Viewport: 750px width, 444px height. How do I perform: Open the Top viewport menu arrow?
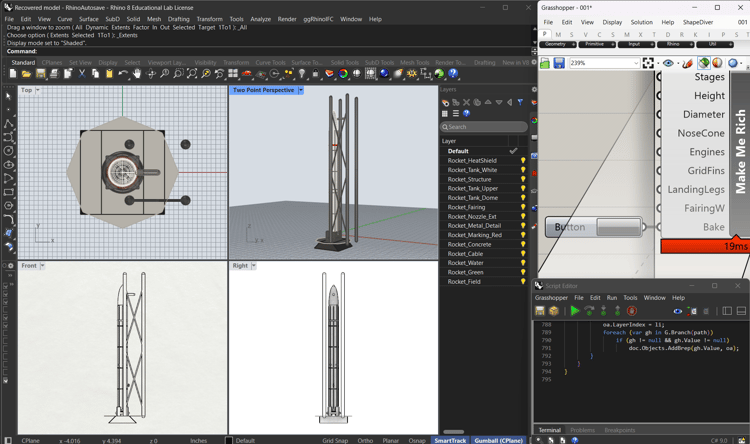click(x=39, y=90)
